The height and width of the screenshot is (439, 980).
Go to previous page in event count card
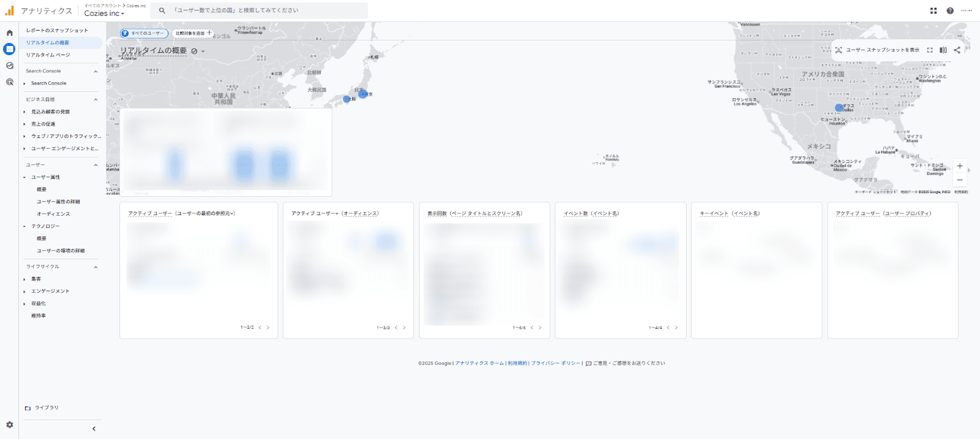click(x=668, y=327)
